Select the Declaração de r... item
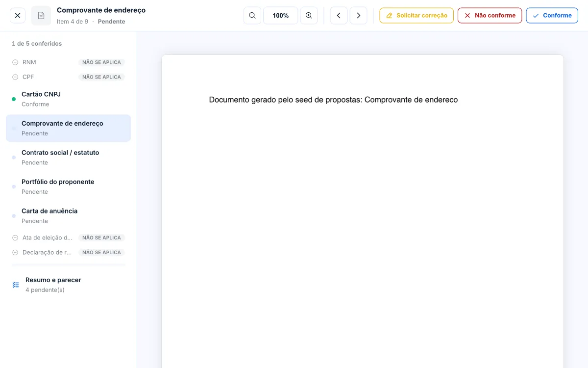 pos(69,252)
